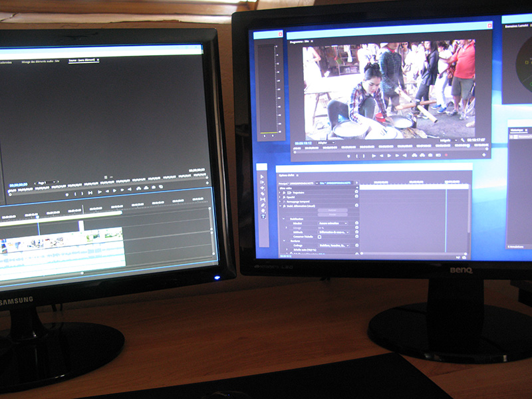Select the Selection arrow tool
Screen dimensions: 532x399
pos(262,177)
